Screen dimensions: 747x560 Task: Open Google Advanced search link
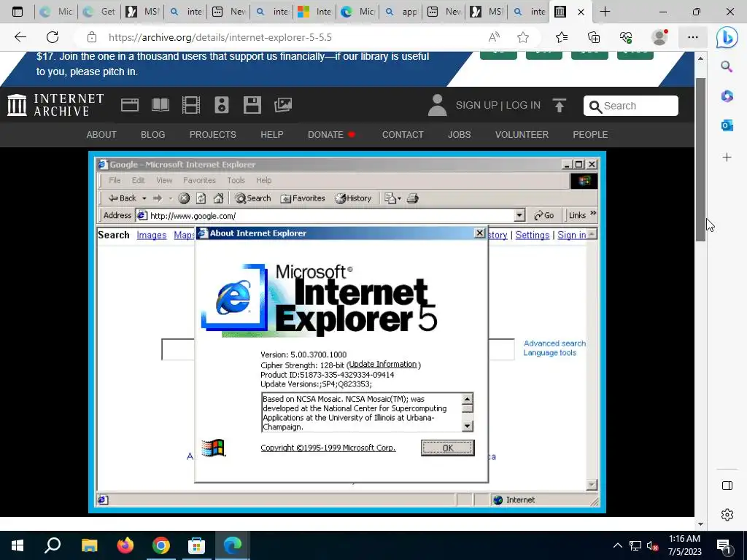tap(554, 343)
